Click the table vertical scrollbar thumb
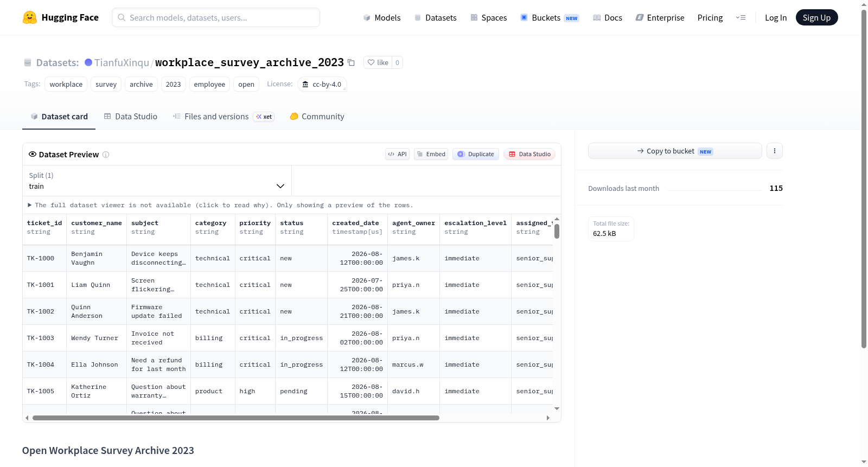 [x=557, y=231]
